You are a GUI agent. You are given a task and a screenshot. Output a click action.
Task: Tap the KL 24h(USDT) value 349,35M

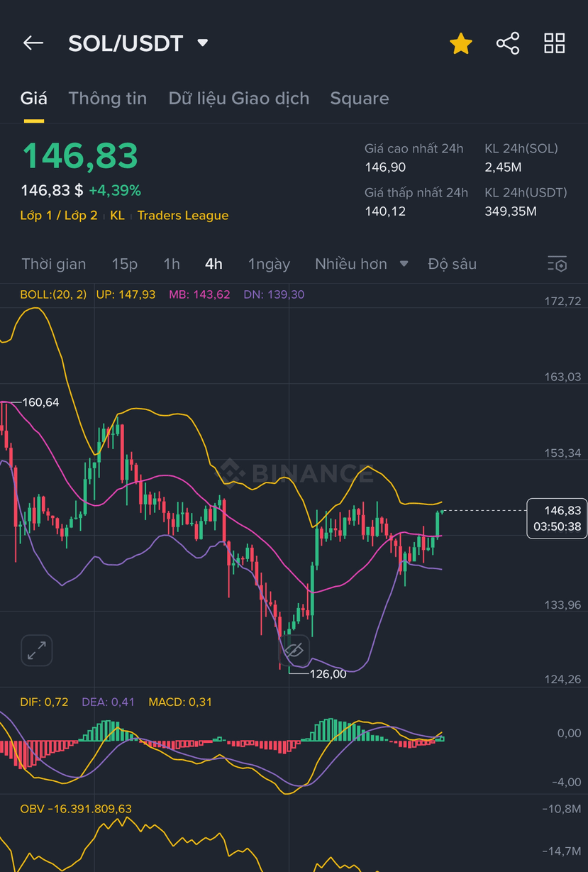511,211
